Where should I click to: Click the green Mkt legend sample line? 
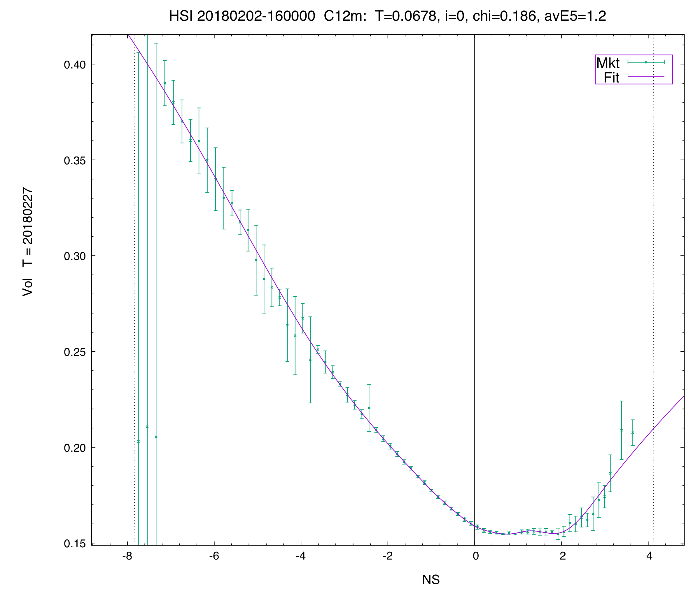pyautogui.click(x=646, y=62)
